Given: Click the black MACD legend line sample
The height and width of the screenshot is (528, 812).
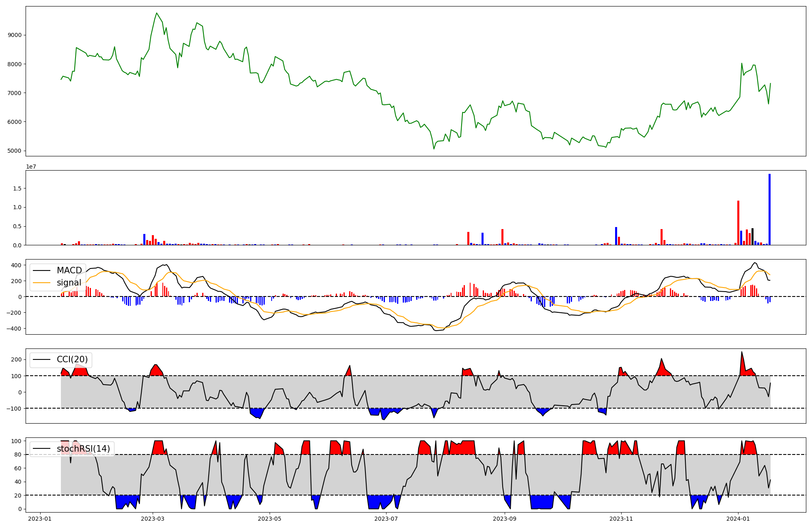Looking at the screenshot, I should click(41, 270).
